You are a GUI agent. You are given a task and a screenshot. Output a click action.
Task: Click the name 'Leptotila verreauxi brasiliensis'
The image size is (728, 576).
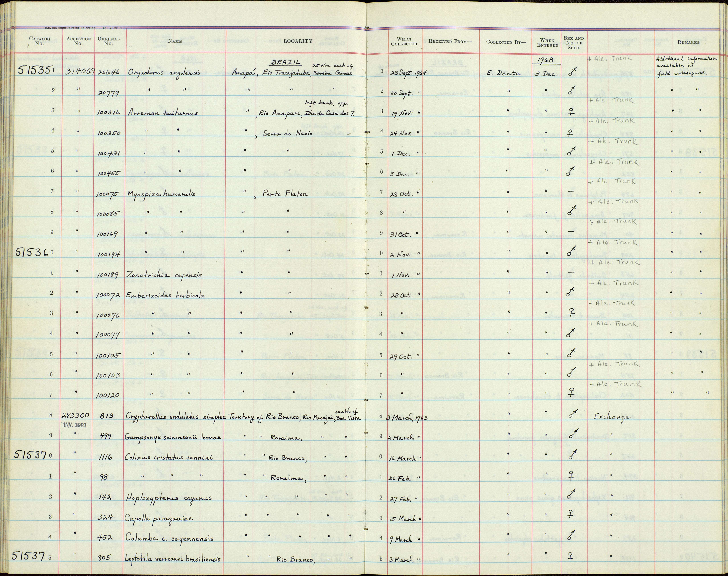172,559
